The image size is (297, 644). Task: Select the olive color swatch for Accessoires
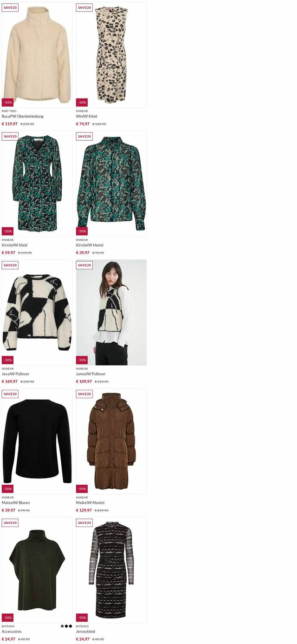62,626
